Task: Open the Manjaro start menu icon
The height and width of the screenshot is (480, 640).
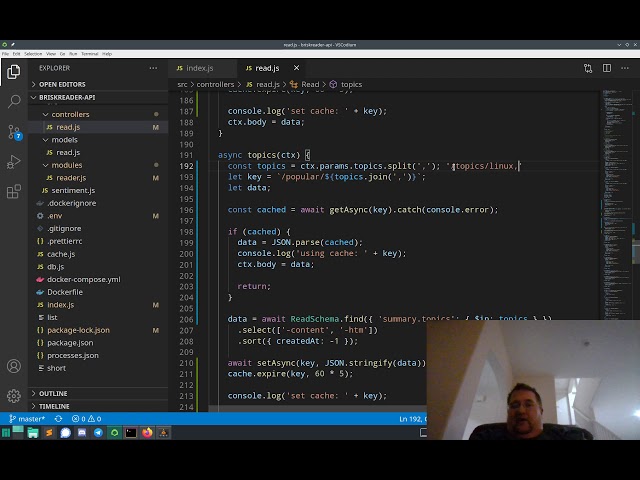Action: coord(6,433)
